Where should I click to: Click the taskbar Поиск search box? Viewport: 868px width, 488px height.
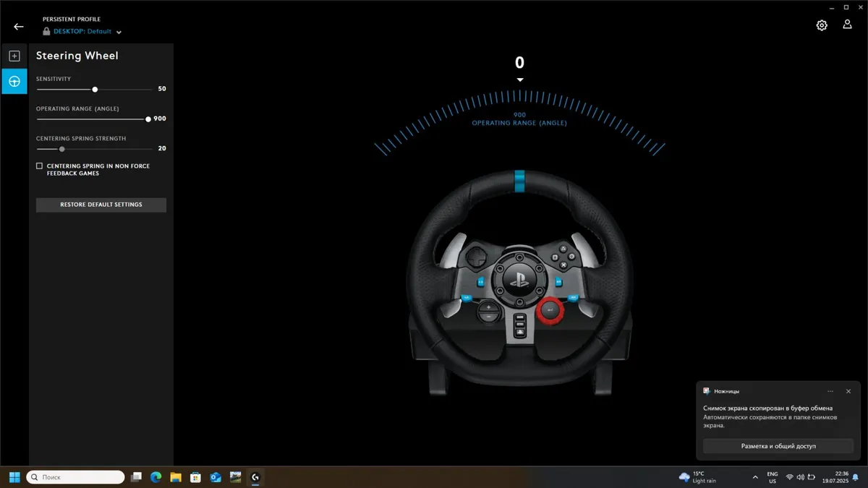pos(75,477)
